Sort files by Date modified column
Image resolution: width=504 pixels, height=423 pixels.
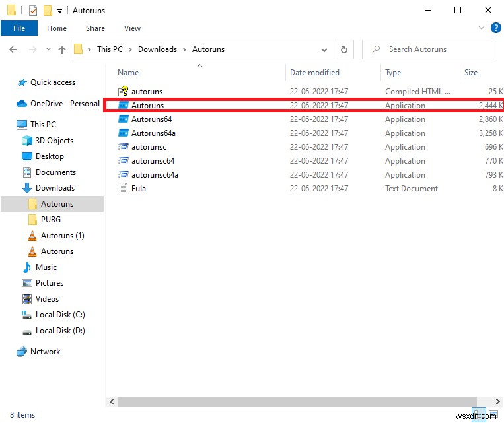[x=314, y=73]
